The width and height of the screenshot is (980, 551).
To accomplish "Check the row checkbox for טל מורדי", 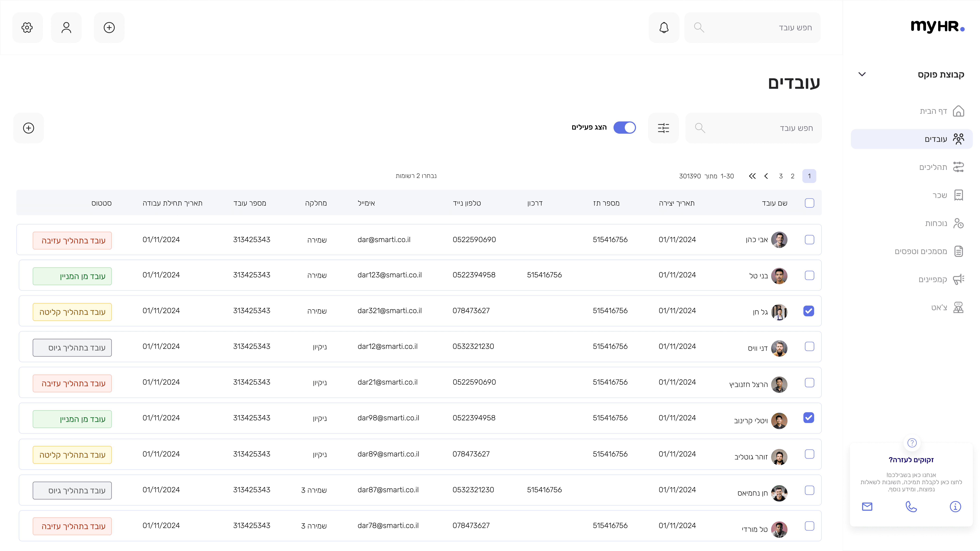I will point(810,526).
